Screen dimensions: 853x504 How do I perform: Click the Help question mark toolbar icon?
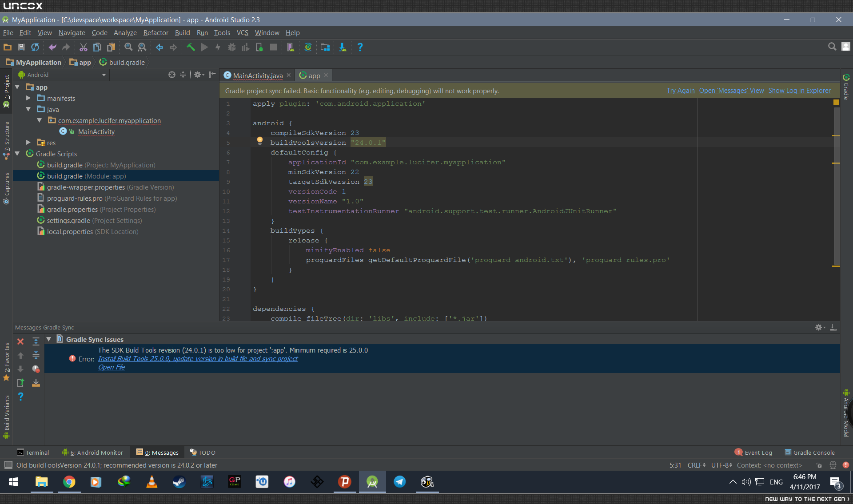[360, 47]
